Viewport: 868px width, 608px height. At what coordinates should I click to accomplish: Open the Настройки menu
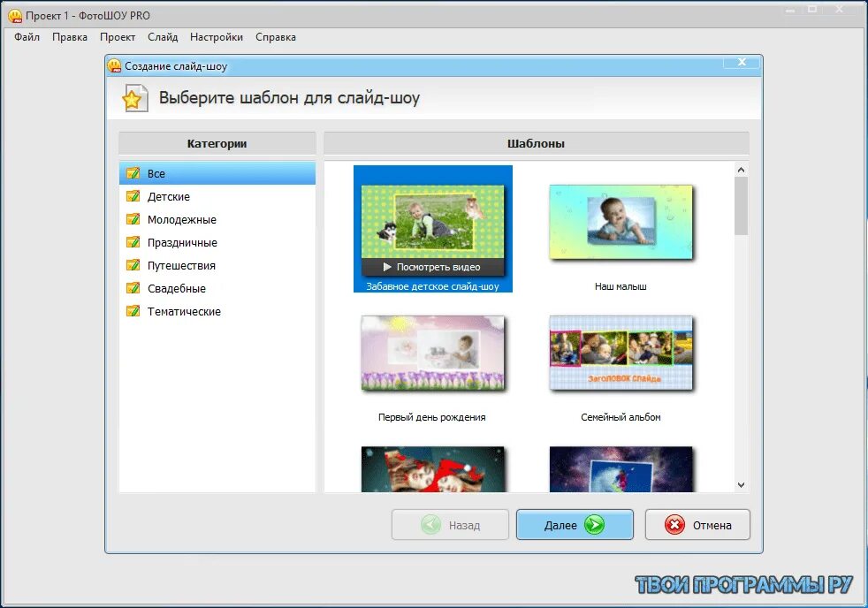(x=217, y=37)
